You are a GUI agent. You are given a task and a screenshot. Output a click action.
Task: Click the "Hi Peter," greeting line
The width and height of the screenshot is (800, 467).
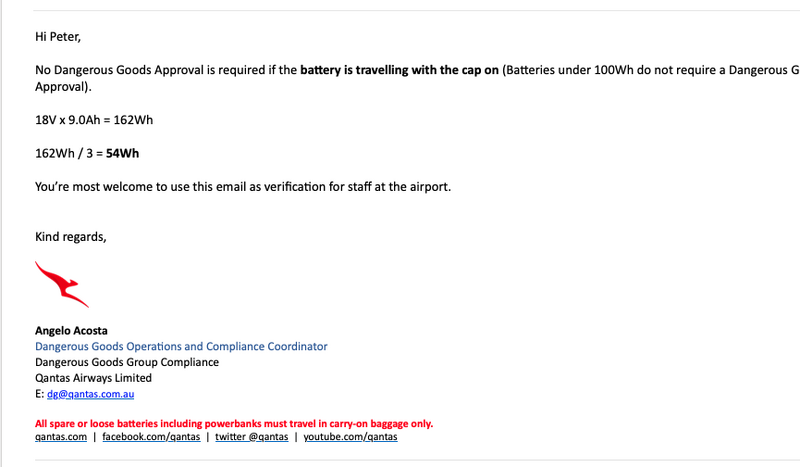pyautogui.click(x=57, y=38)
